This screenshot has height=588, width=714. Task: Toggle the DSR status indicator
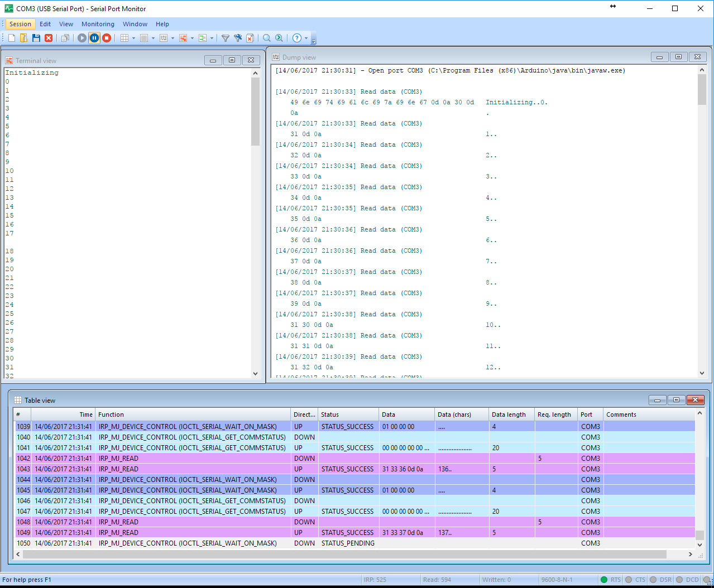pyautogui.click(x=653, y=580)
